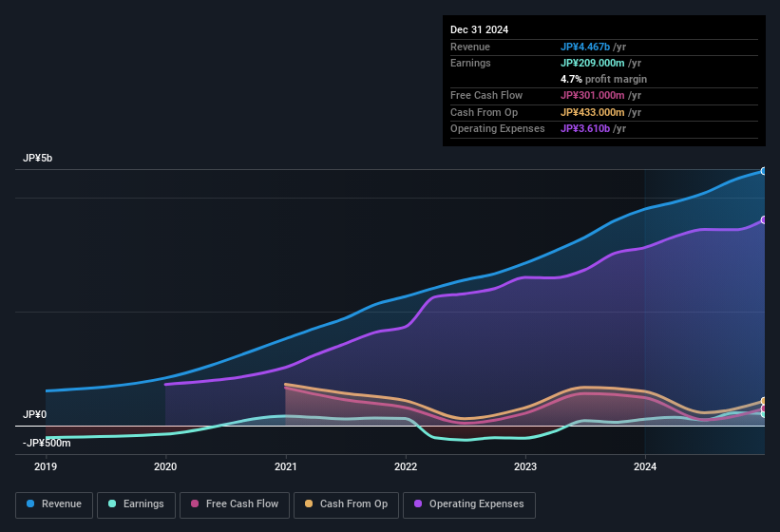Click the JP¥4.467b revenue value

pos(585,47)
